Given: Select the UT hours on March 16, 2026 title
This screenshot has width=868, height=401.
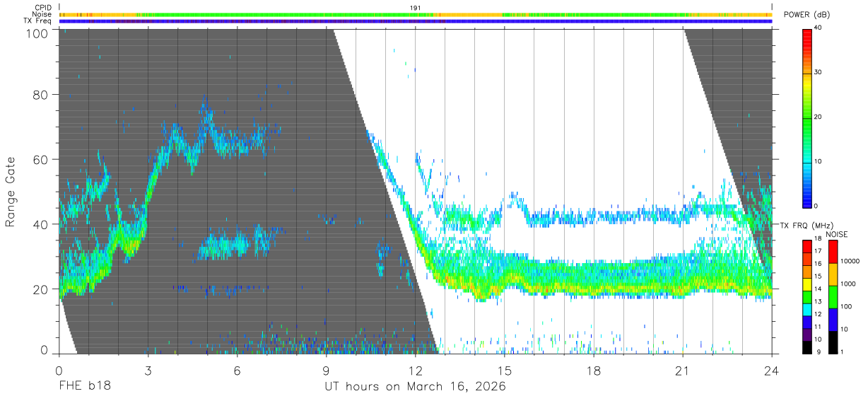Looking at the screenshot, I should point(415,387).
